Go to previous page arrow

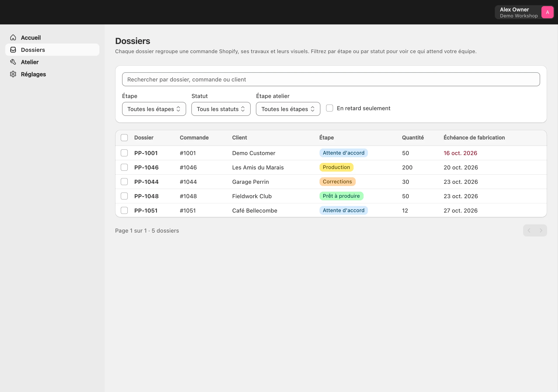point(529,230)
